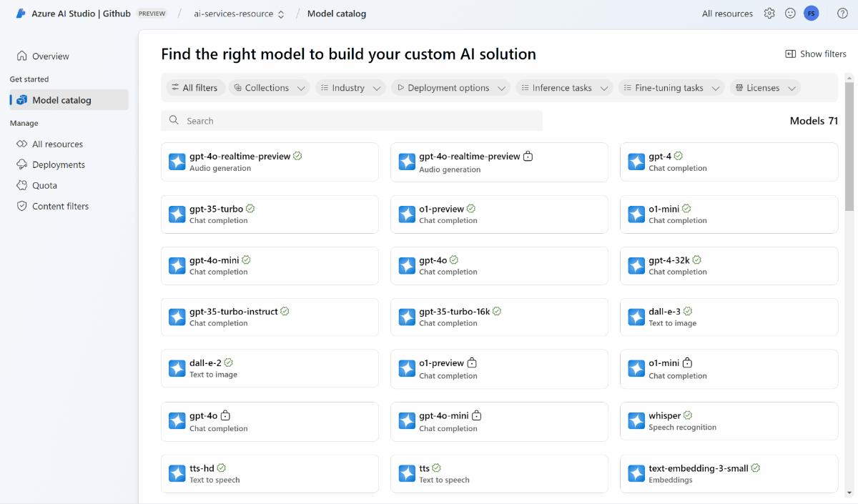858x504 pixels.
Task: Click the whisper model icon
Action: 636,421
